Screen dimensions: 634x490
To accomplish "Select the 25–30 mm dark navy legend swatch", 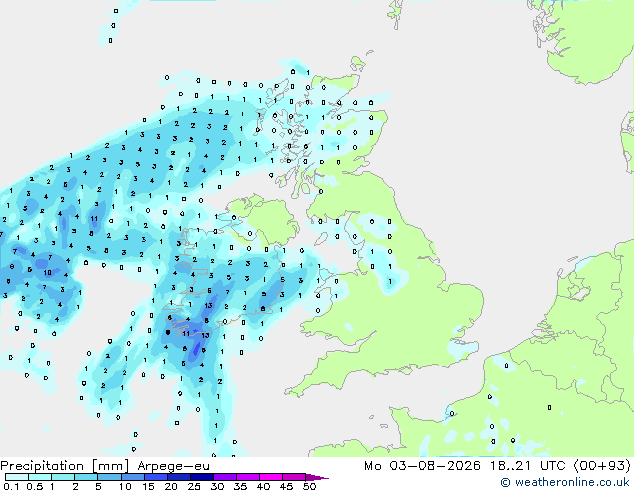I will tap(202, 477).
